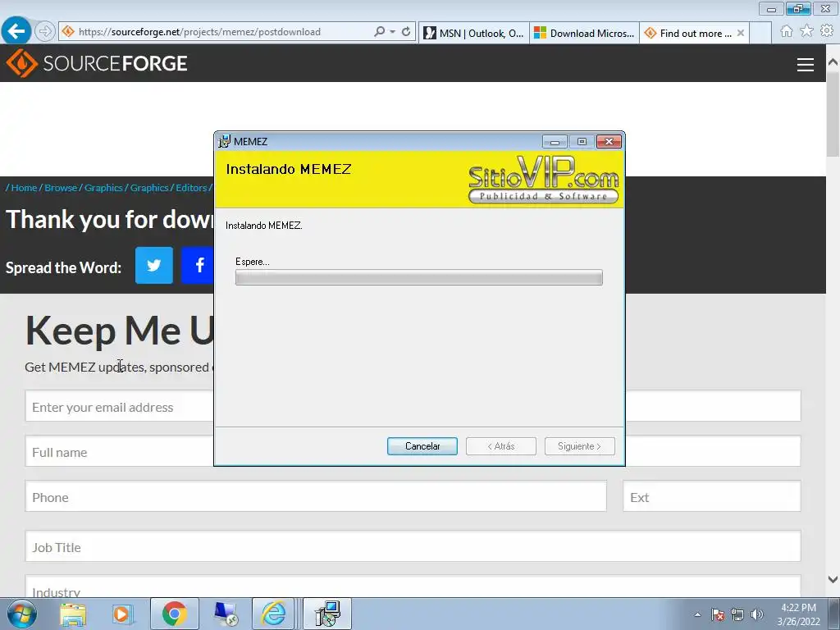This screenshot has height=630, width=840.
Task: Show hidden tray icons arrow
Action: click(x=697, y=614)
